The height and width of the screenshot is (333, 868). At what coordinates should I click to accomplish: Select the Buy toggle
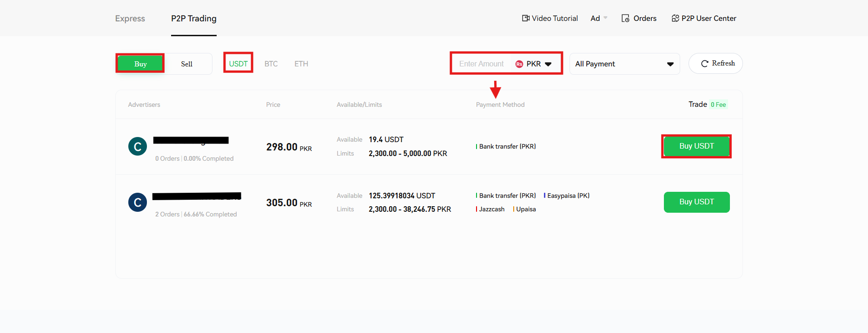click(140, 64)
